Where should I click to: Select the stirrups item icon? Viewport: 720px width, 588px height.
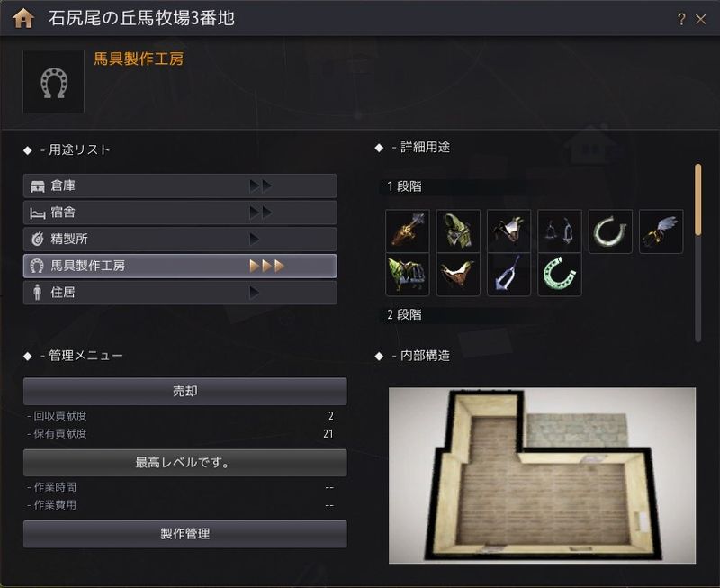559,231
